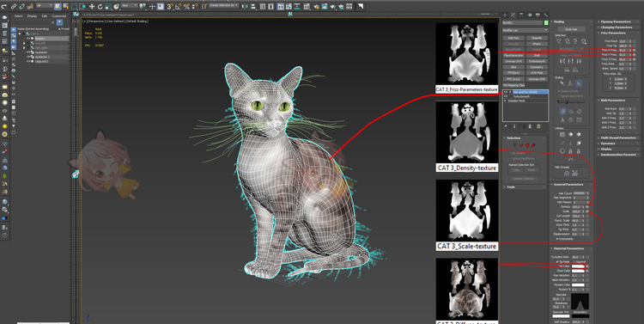Open Display menu in scene explorer
This screenshot has height=324, width=644.
32,16
